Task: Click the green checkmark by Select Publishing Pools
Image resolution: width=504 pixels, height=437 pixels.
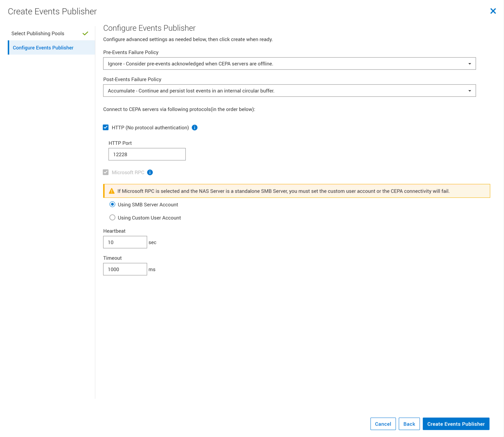Action: tap(85, 34)
